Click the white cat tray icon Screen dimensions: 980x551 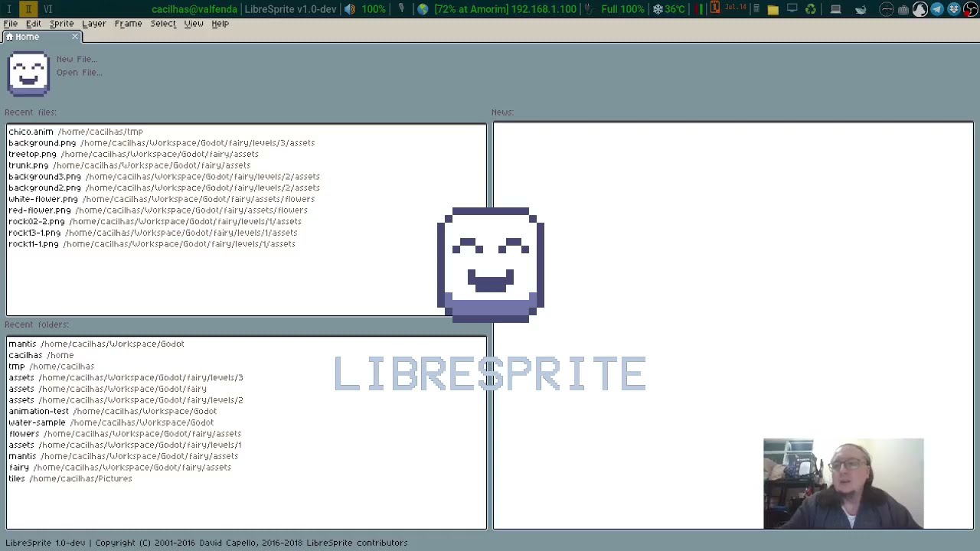pyautogui.click(x=920, y=9)
